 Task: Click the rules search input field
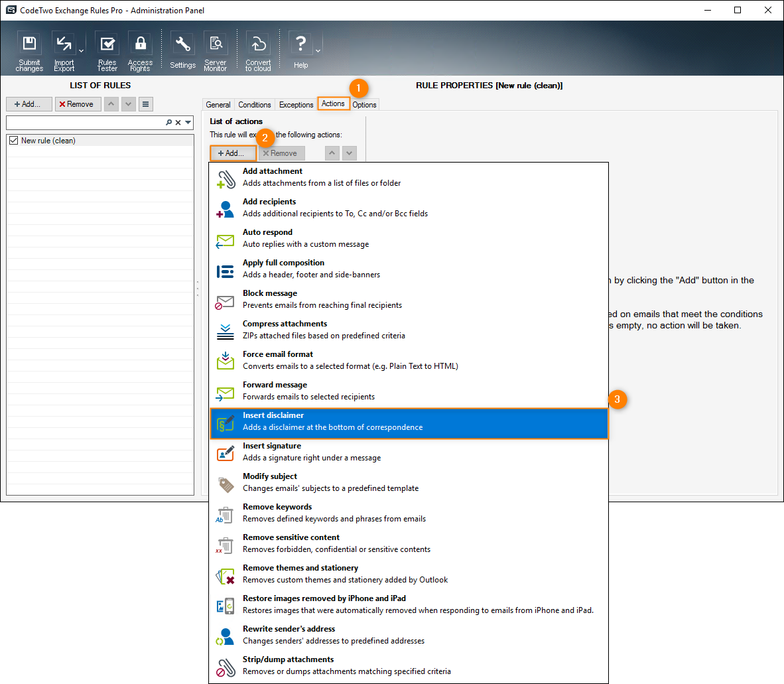coord(86,123)
